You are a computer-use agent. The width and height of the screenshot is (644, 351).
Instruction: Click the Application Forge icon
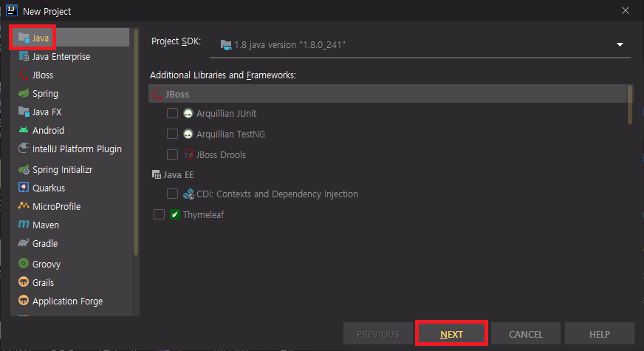pyautogui.click(x=24, y=301)
